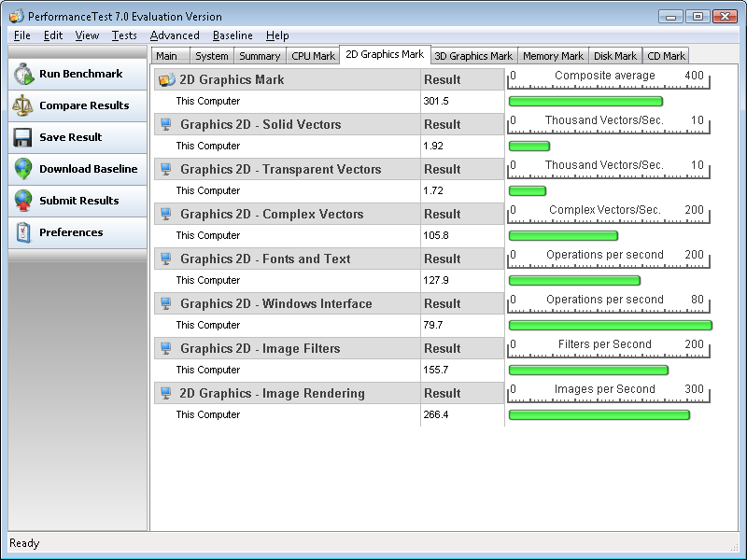Click the Save Result floppy disk icon
This screenshot has height=560, width=747.
click(22, 137)
